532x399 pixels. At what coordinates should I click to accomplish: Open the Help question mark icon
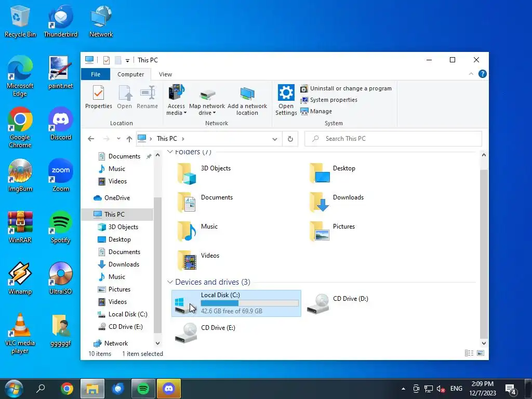tap(482, 74)
